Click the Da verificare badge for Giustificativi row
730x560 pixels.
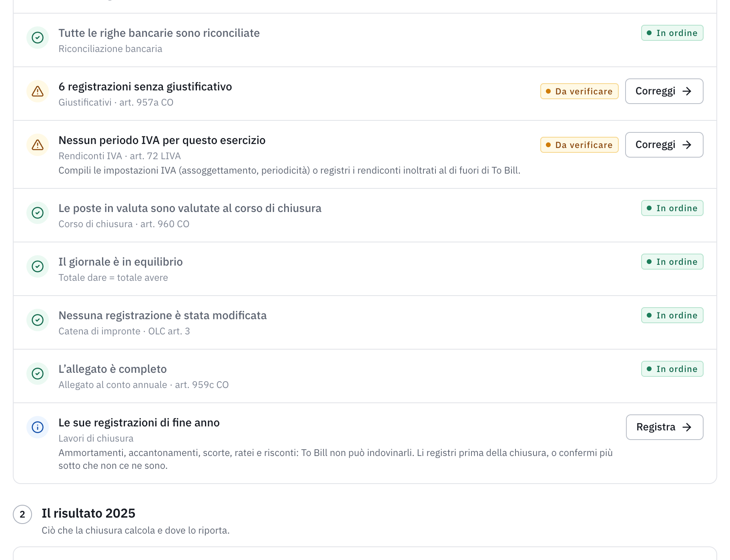(x=579, y=91)
